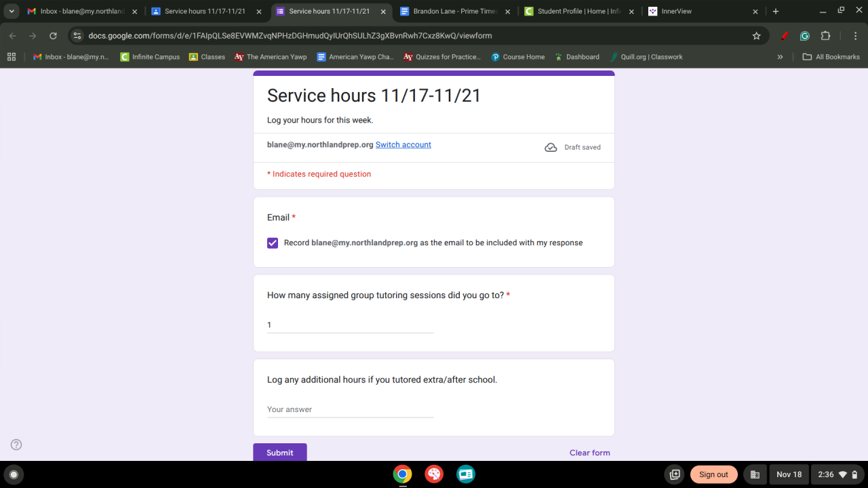
Task: Switch to the Student Profile tab
Action: [579, 12]
